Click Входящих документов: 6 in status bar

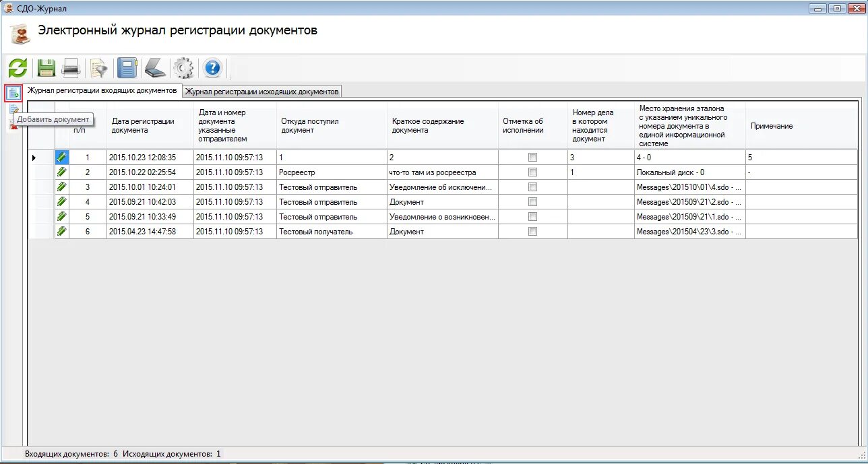71,454
